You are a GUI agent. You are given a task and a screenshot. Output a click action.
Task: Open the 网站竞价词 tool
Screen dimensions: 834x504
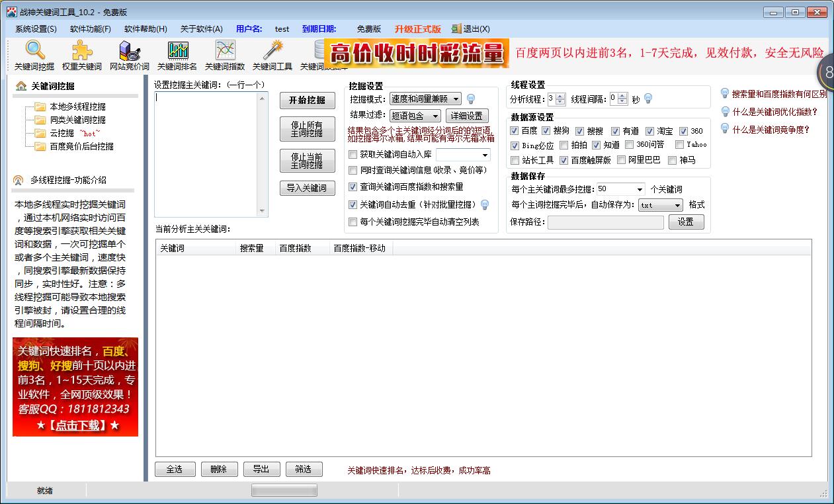tap(128, 54)
